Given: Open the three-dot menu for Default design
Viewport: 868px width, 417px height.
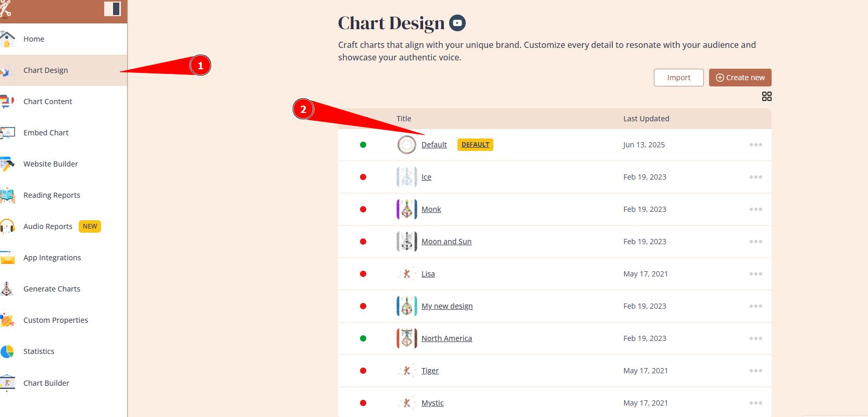Looking at the screenshot, I should click(755, 145).
